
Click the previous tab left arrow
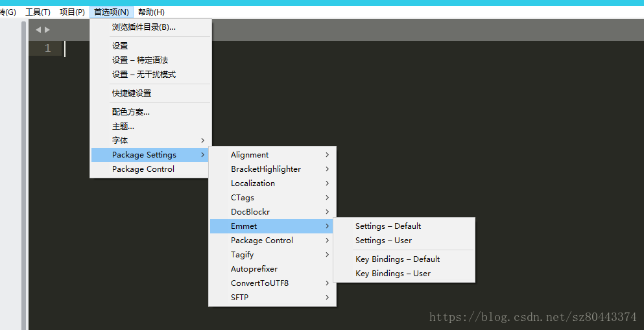click(38, 30)
